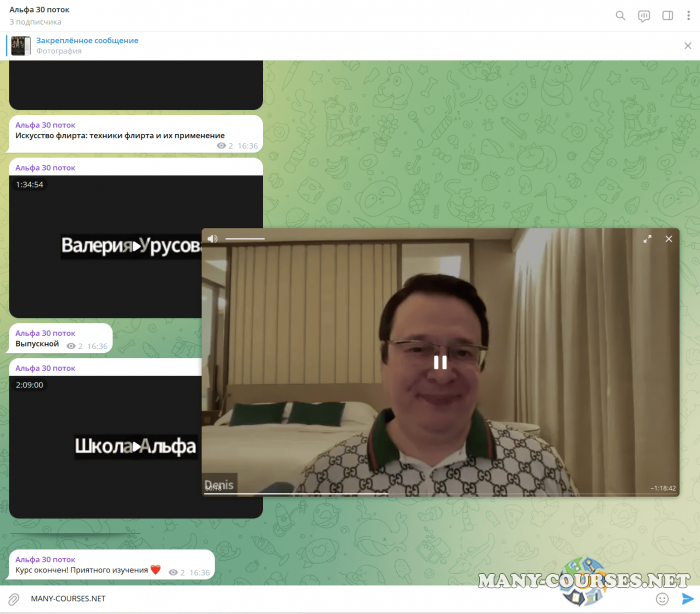Mute the floating video speaker icon

212,239
